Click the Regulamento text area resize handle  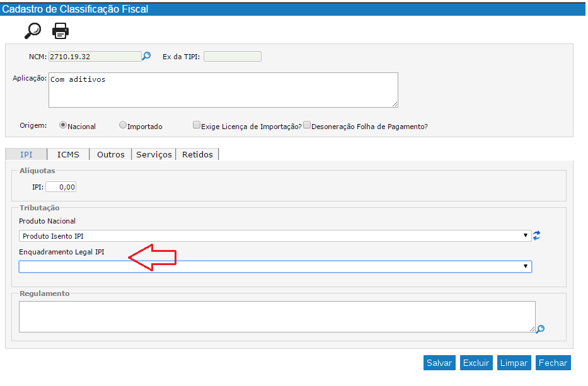click(x=533, y=329)
